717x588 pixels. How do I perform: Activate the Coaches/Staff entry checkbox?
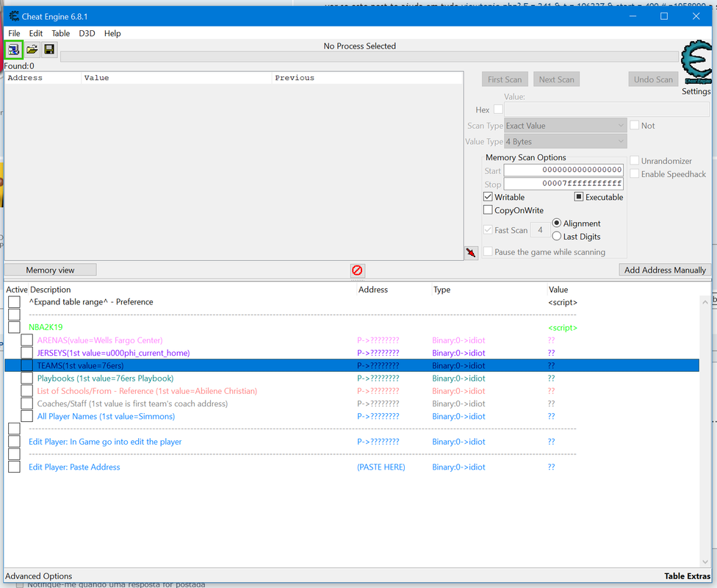(x=27, y=404)
